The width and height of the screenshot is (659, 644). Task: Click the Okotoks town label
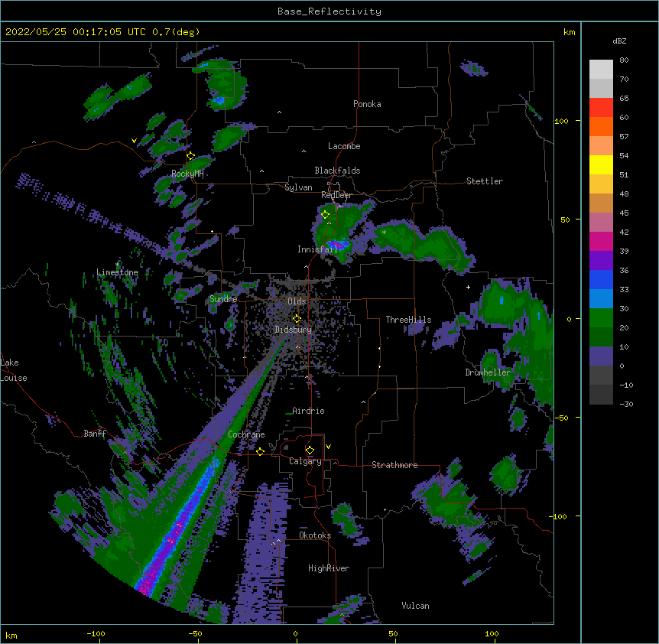coord(315,535)
